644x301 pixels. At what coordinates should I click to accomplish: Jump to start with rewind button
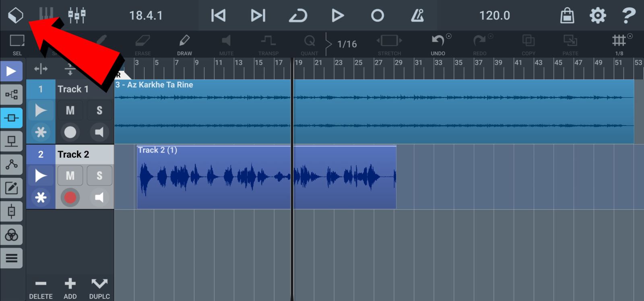(218, 15)
